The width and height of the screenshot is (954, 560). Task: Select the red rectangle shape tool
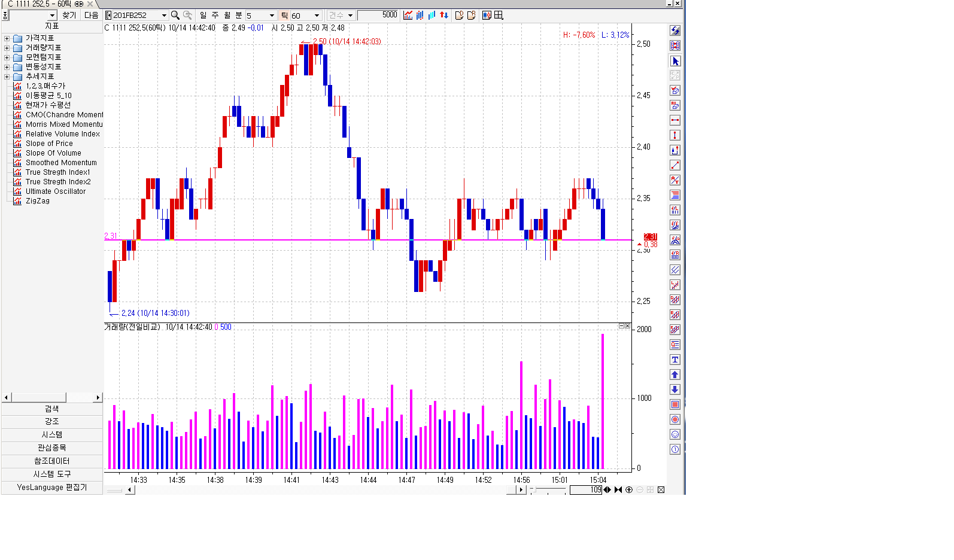[x=675, y=404]
